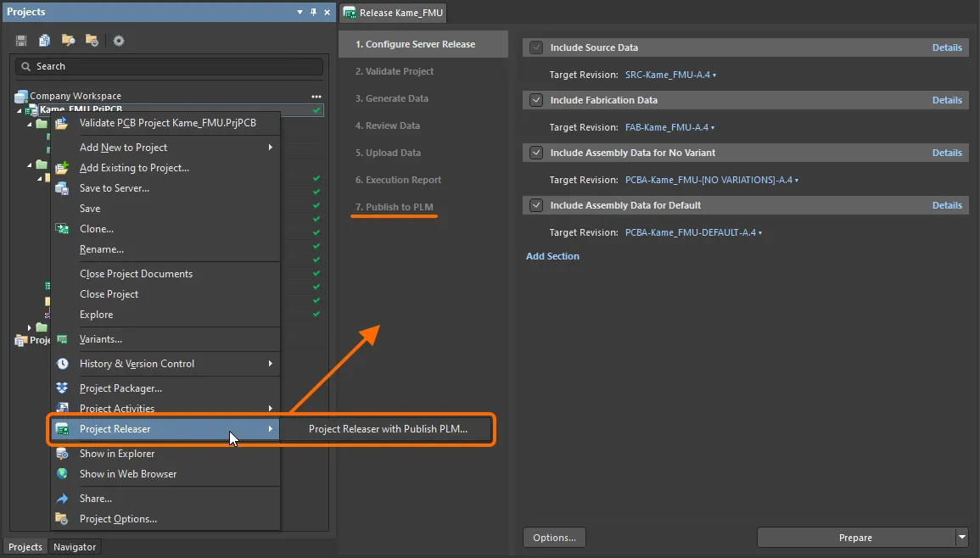Viewport: 980px width, 558px height.
Task: Expand the Prepare button dropdown arrow
Action: click(961, 538)
